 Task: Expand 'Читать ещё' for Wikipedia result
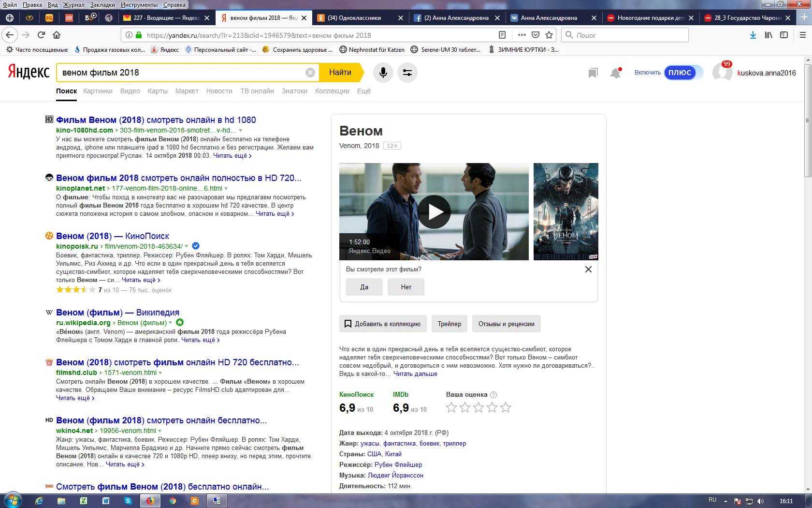(x=200, y=340)
